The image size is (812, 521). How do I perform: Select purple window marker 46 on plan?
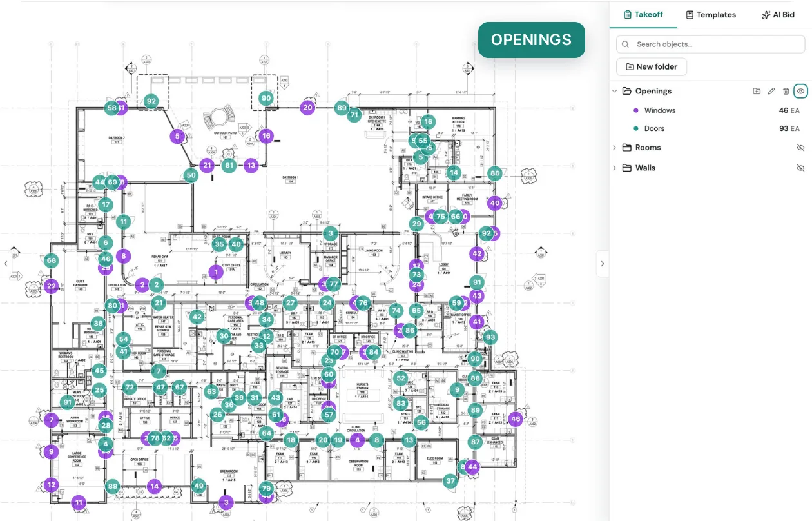pos(515,419)
